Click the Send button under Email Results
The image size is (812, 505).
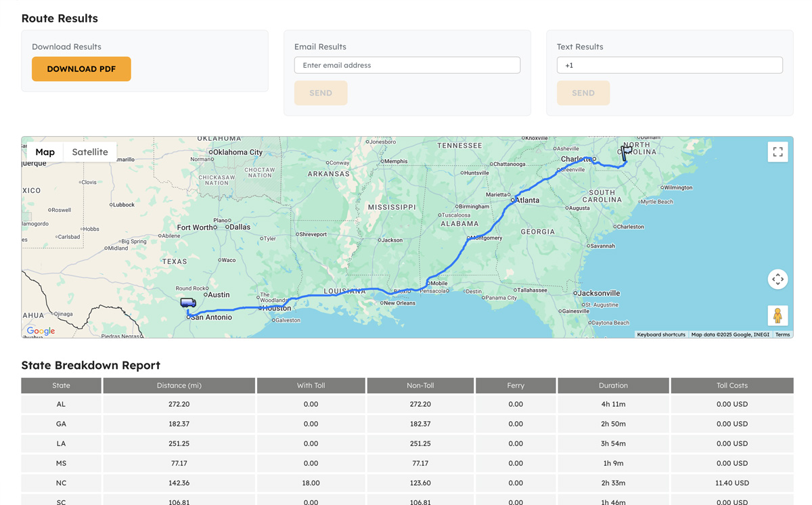click(x=321, y=93)
